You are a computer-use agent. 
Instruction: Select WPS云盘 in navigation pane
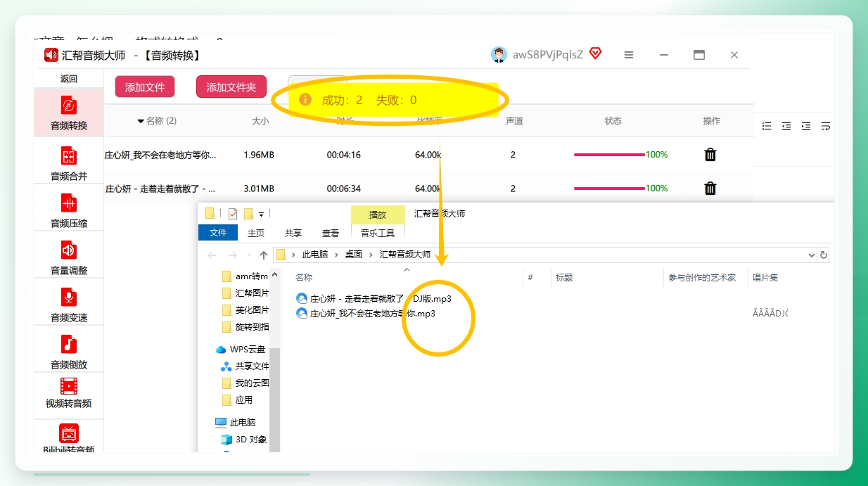[241, 350]
